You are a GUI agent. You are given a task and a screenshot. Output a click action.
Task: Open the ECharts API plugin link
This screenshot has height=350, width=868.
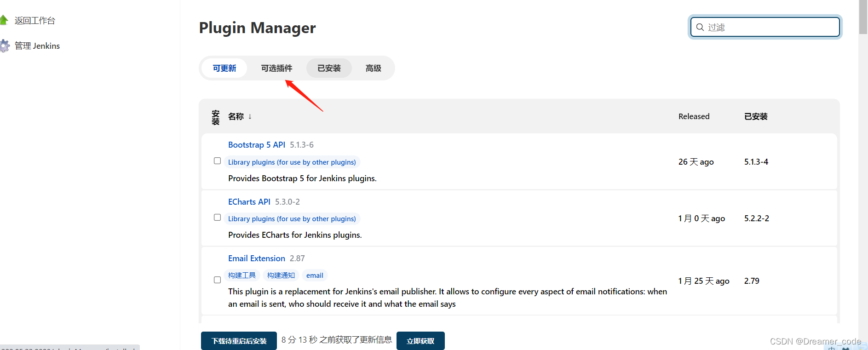[x=249, y=202]
